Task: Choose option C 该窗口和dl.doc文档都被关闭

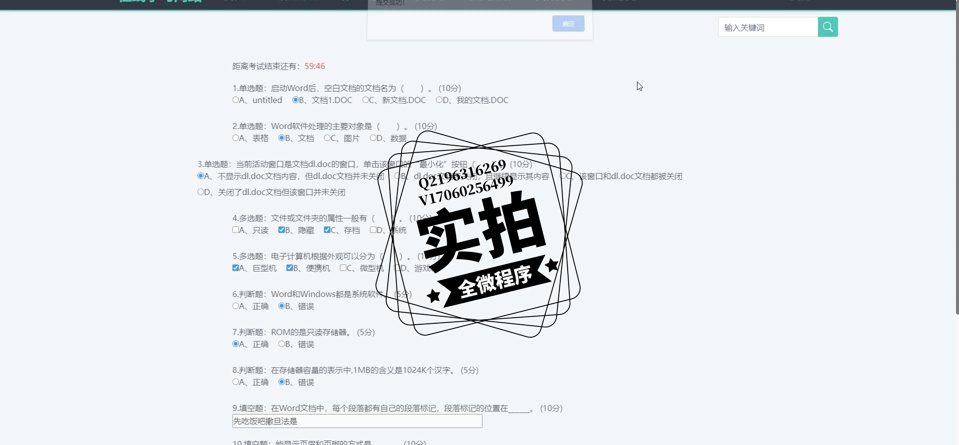Action: pyautogui.click(x=563, y=176)
